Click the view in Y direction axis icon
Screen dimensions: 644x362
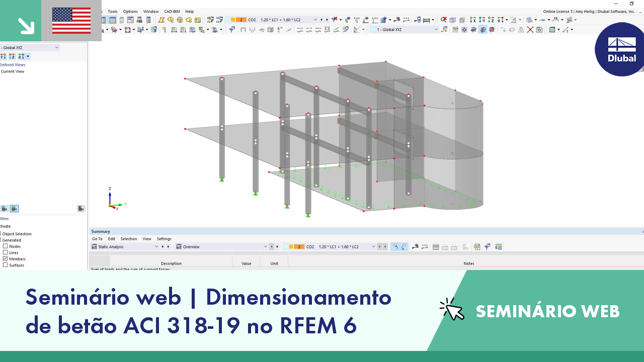(481, 20)
